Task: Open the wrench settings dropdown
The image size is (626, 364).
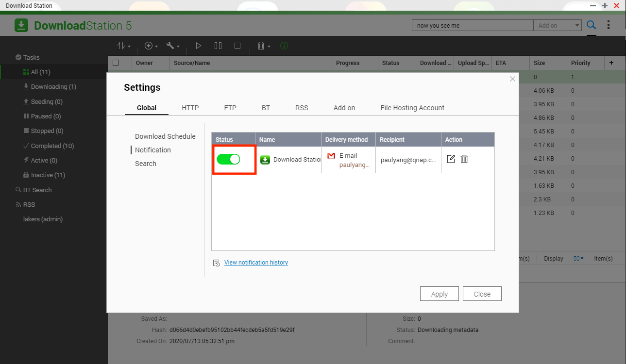Action: pos(173,46)
